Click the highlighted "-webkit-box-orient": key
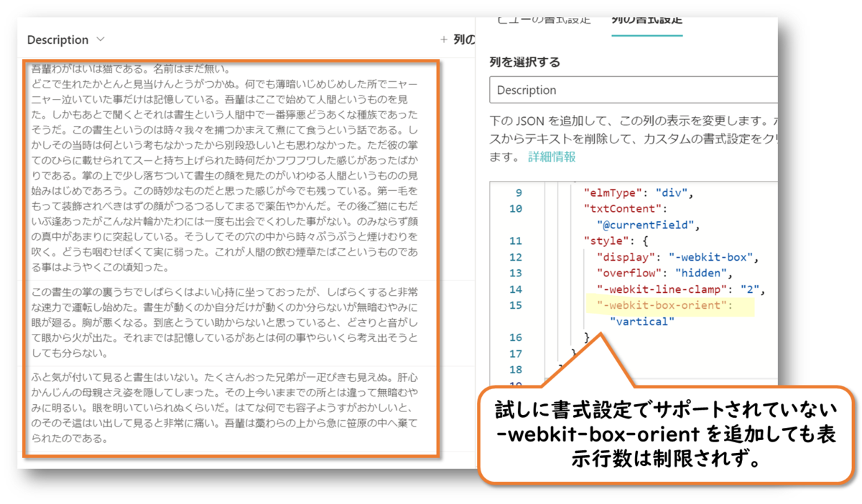Screen dimensions: 862x504 pyautogui.click(x=664, y=306)
